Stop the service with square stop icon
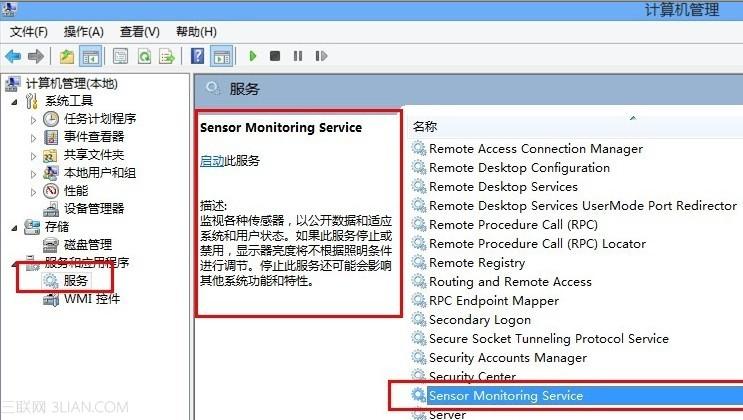This screenshot has width=743, height=420. (x=275, y=56)
